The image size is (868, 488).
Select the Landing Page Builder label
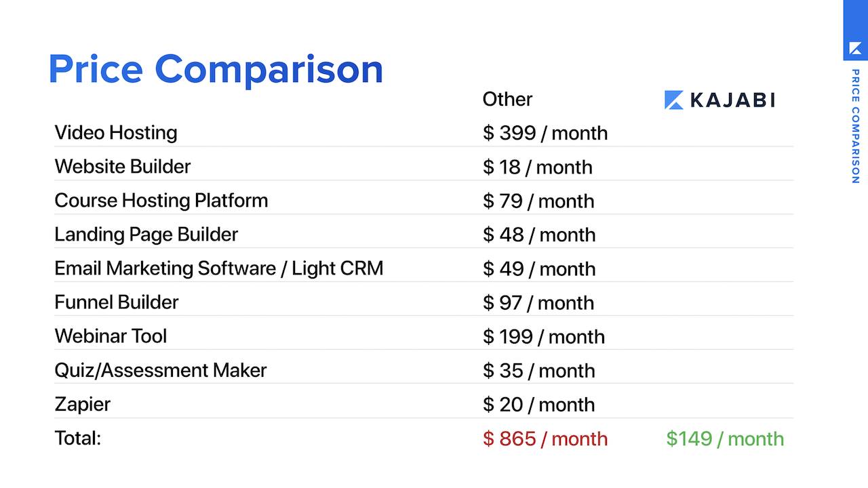[x=146, y=234]
